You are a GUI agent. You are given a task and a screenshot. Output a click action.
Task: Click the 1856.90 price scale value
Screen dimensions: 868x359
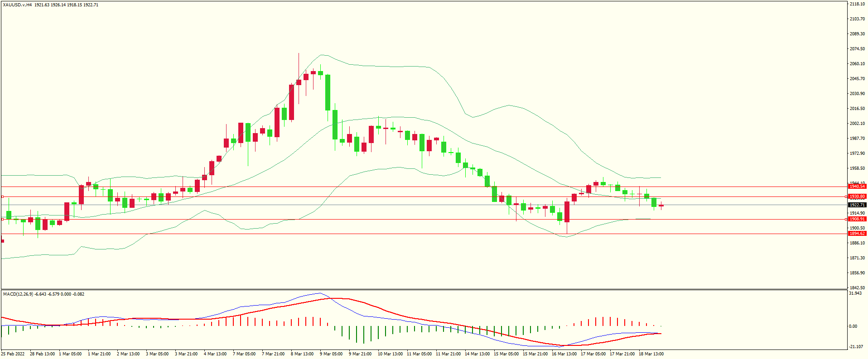[x=857, y=273]
